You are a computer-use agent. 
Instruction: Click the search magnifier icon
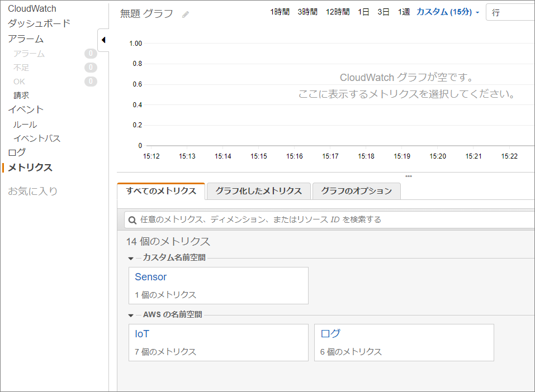pyautogui.click(x=132, y=220)
